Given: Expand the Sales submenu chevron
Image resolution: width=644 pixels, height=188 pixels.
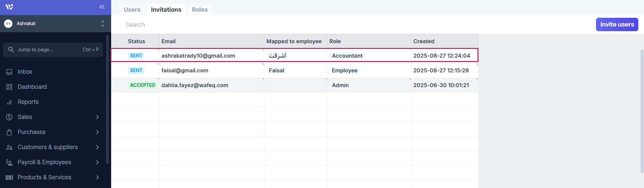Looking at the screenshot, I should pyautogui.click(x=97, y=117).
